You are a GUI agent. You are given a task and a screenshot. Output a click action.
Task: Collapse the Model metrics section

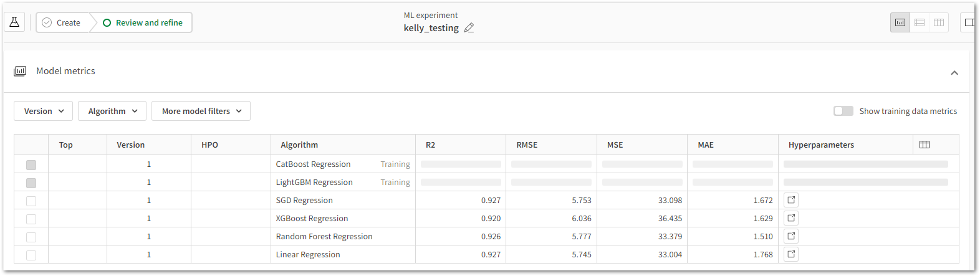(954, 72)
